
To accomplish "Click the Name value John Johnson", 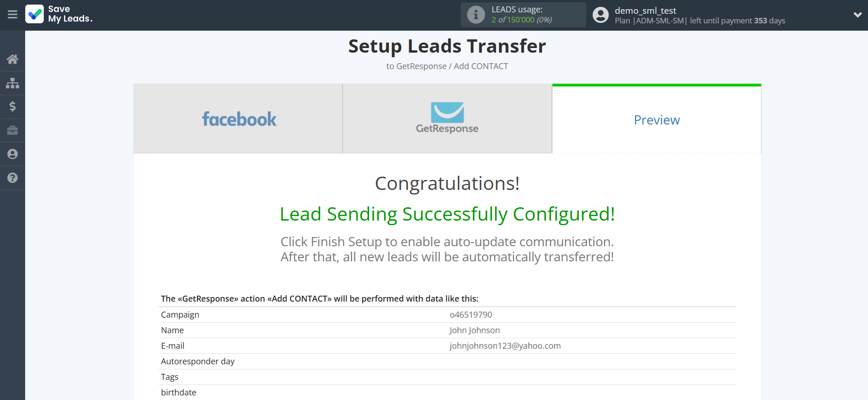I will pos(474,330).
